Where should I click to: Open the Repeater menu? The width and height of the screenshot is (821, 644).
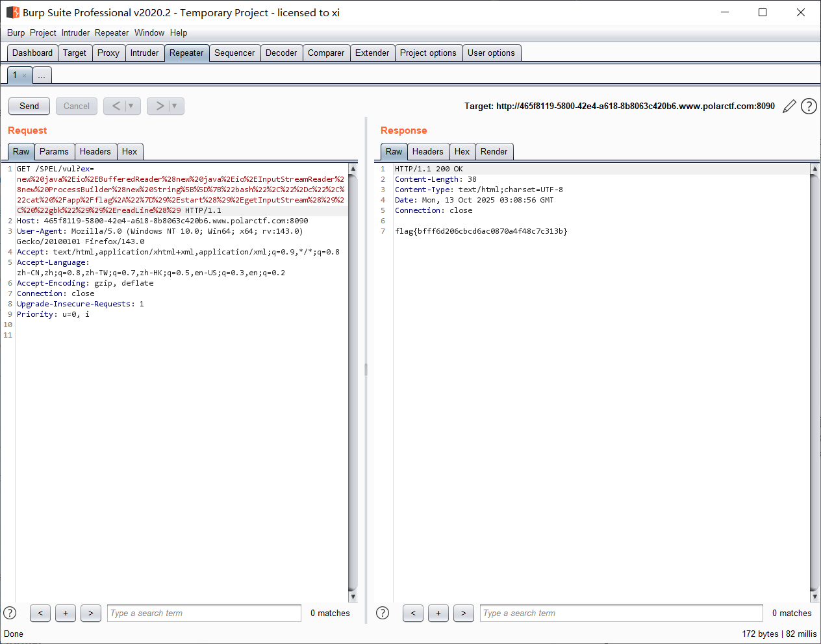tap(112, 33)
